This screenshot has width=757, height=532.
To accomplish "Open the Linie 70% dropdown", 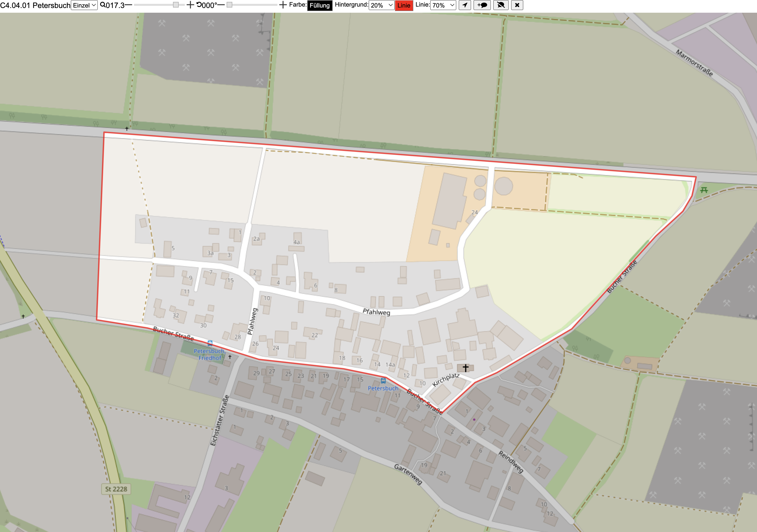I will [x=443, y=5].
